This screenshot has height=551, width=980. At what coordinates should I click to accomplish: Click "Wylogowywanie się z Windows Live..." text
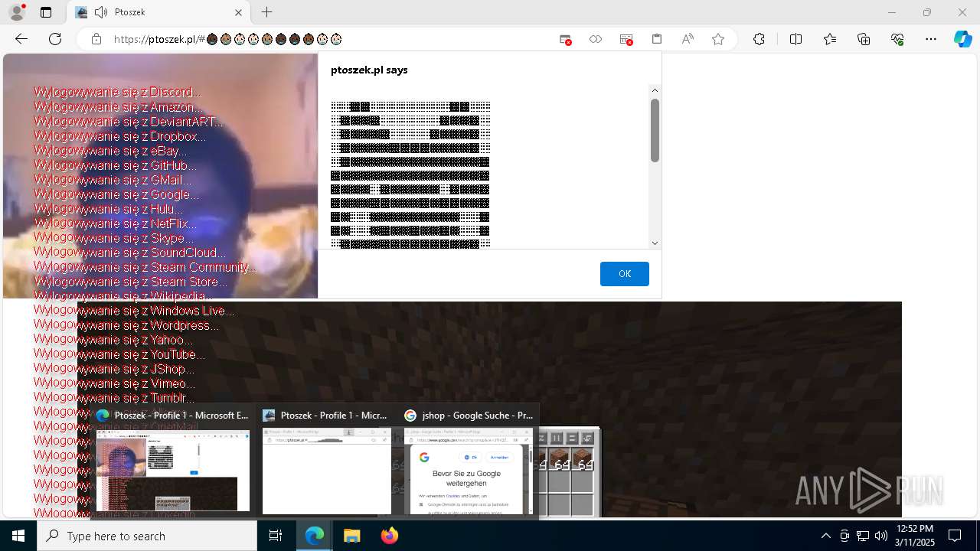(x=134, y=311)
